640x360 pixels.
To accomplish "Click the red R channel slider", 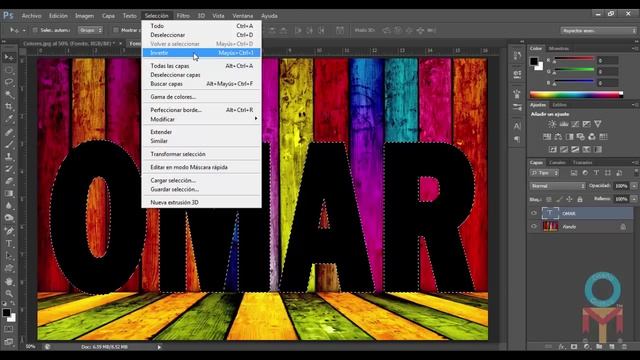I will pyautogui.click(x=573, y=60).
